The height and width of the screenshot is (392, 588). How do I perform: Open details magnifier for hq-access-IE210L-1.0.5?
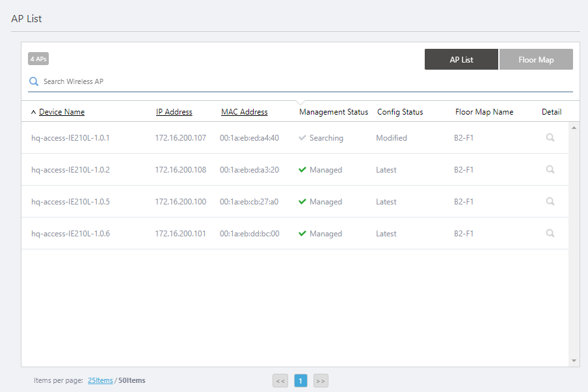click(x=550, y=201)
